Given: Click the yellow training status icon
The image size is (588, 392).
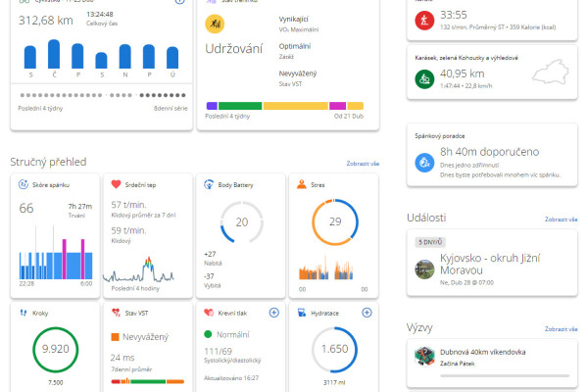Looking at the screenshot, I should (215, 24).
